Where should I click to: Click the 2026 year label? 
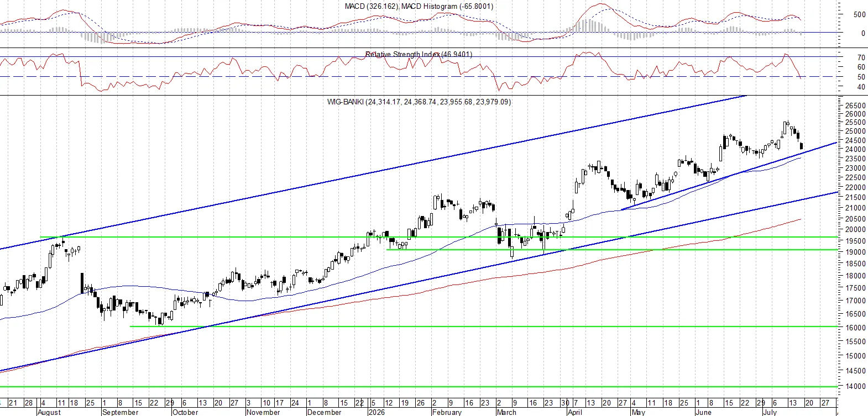point(377,412)
